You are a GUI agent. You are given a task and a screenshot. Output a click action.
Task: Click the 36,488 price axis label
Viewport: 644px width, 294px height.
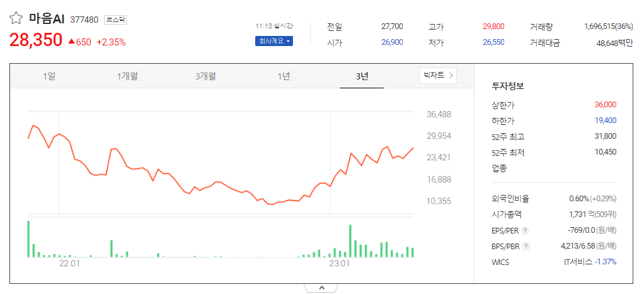click(439, 114)
